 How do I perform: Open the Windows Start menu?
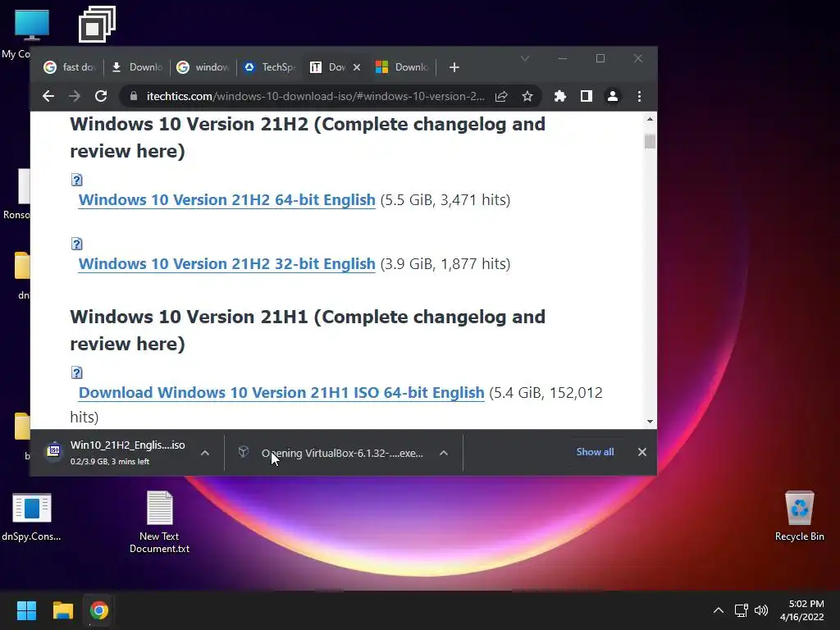pyautogui.click(x=26, y=610)
